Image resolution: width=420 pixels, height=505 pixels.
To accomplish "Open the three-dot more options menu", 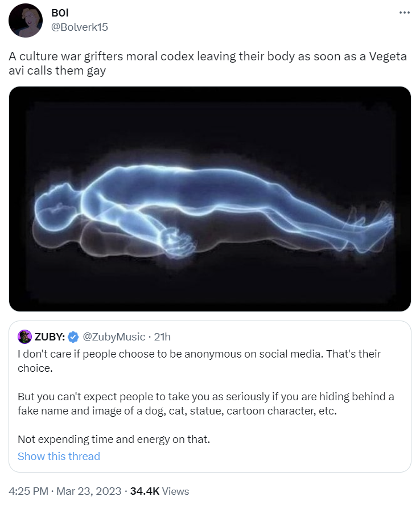I will (x=405, y=13).
